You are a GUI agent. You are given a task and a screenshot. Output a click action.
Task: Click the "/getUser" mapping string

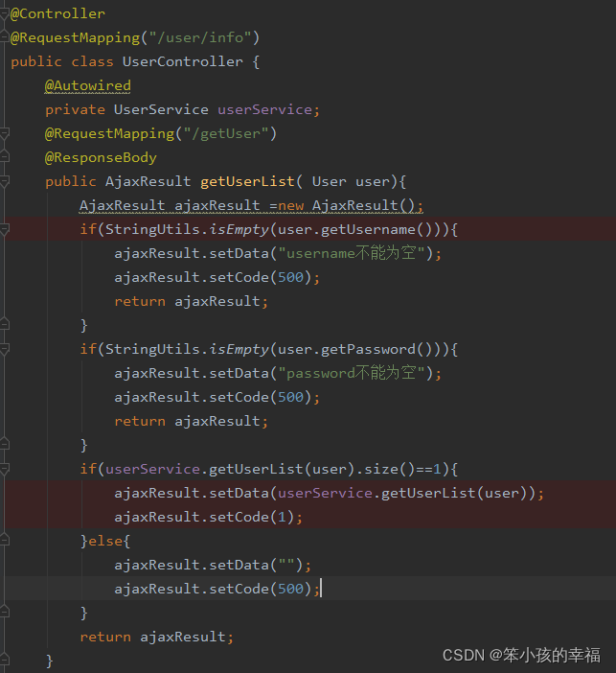coord(226,133)
